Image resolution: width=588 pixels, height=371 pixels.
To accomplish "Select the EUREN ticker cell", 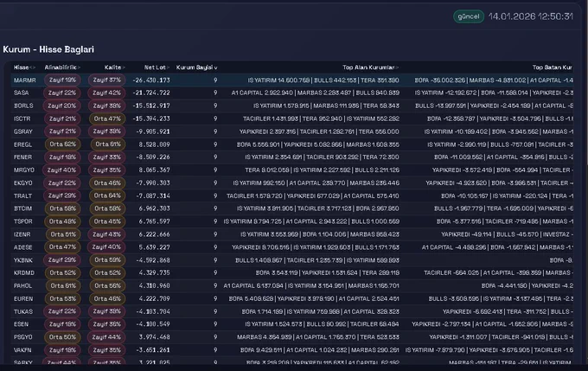I will tap(23, 298).
